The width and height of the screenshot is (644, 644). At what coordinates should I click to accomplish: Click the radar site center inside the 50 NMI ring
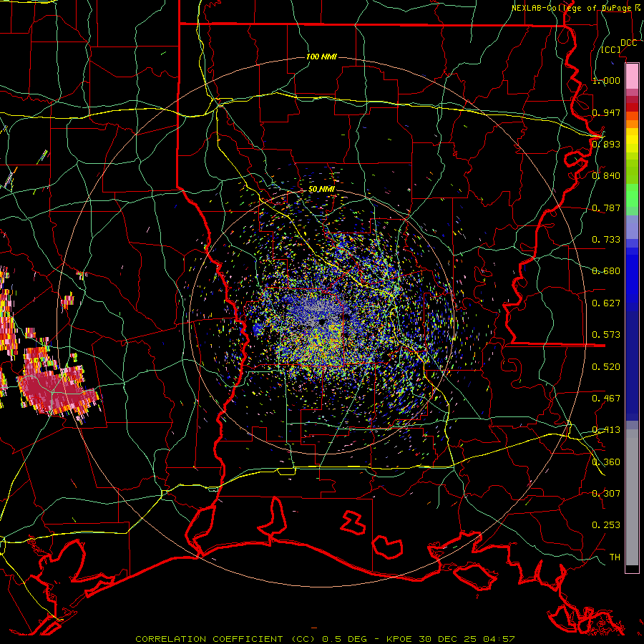323,323
